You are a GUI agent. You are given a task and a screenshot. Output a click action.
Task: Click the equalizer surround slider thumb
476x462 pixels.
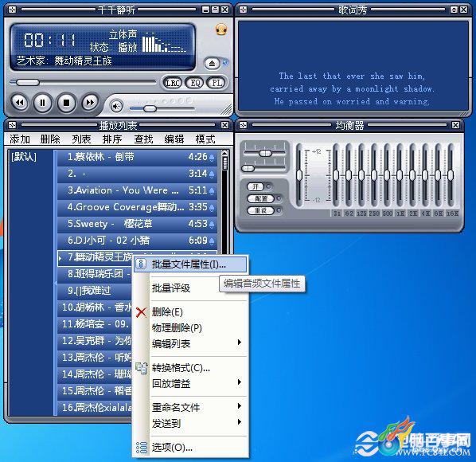(x=248, y=168)
